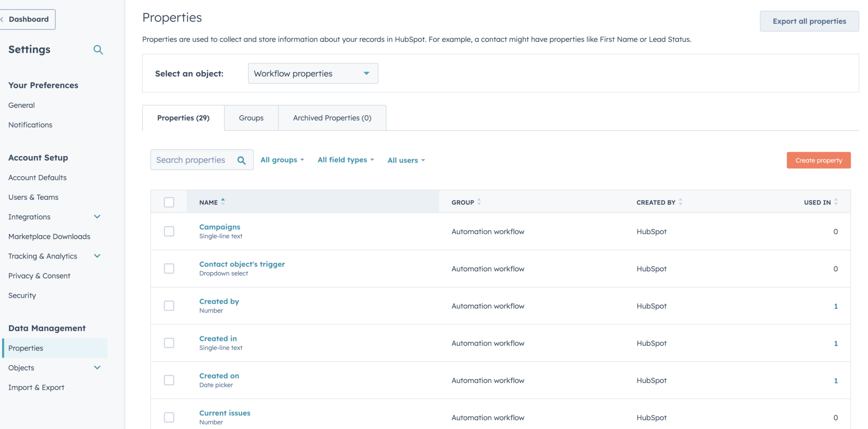Click the Create property button

tap(818, 160)
